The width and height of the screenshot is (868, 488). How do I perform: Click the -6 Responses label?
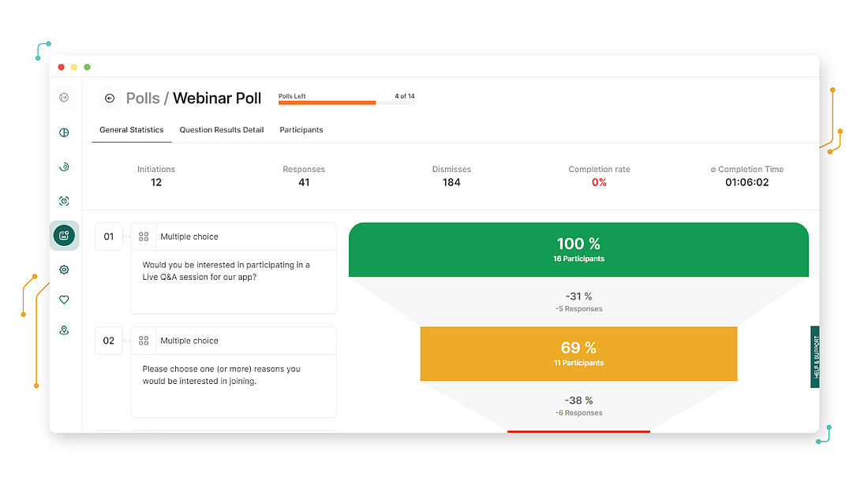[578, 413]
